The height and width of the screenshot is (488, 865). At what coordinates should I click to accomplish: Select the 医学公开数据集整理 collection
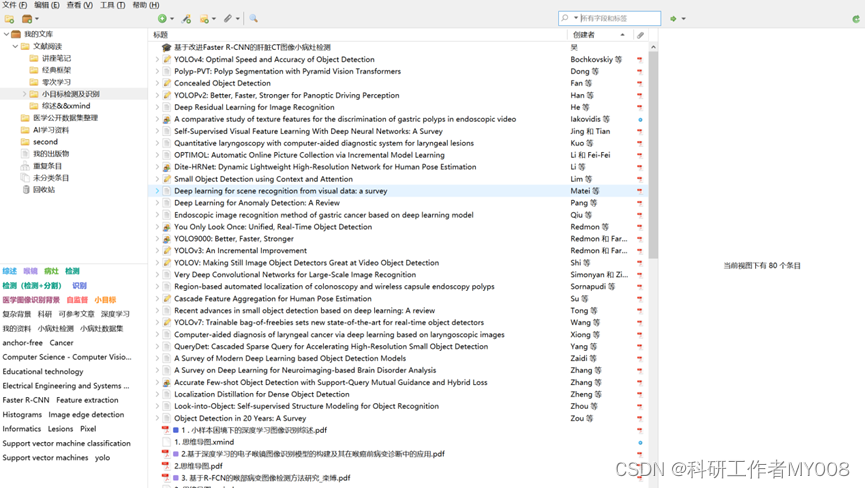coord(65,118)
